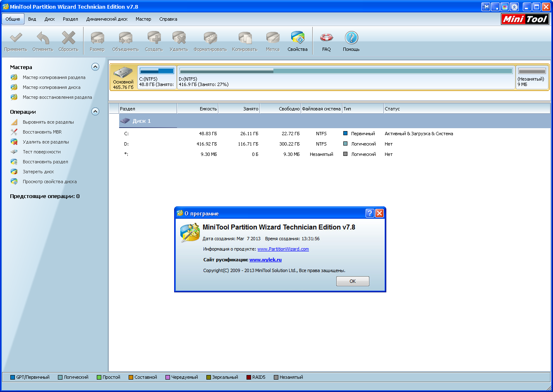The width and height of the screenshot is (553, 392).
Task: Click the help question button in About dialog
Action: pos(370,213)
